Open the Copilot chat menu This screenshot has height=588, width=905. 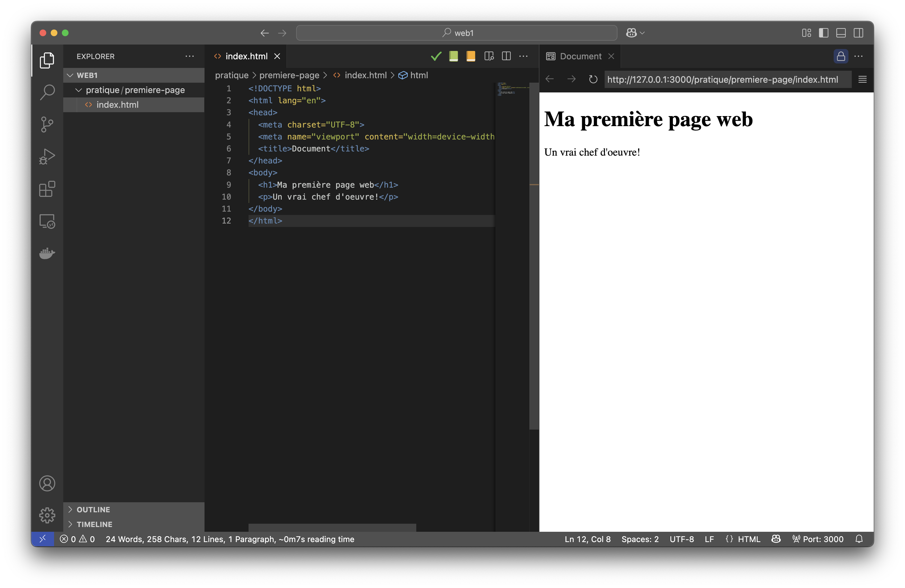(635, 33)
